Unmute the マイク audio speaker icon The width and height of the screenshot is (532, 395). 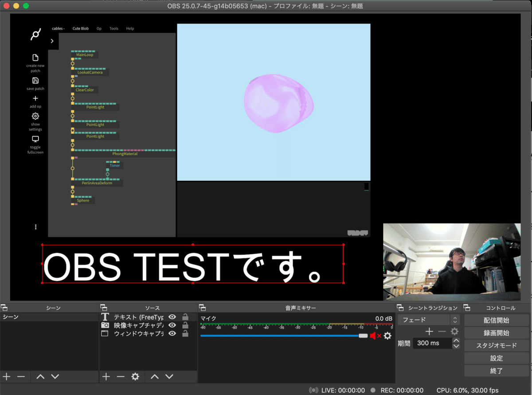click(375, 336)
